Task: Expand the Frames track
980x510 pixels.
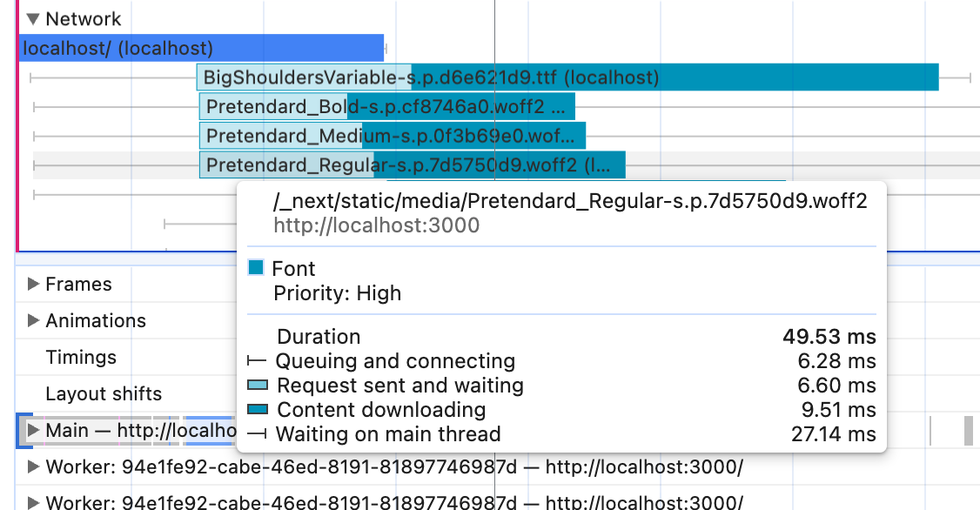Action: pyautogui.click(x=34, y=284)
